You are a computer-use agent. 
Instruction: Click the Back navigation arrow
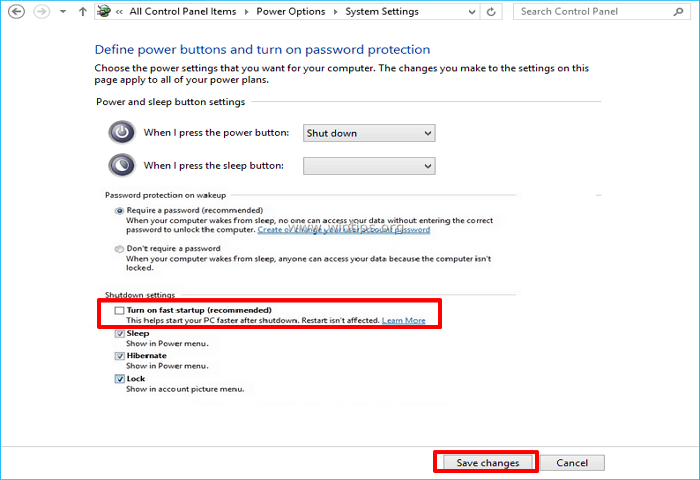(16, 12)
